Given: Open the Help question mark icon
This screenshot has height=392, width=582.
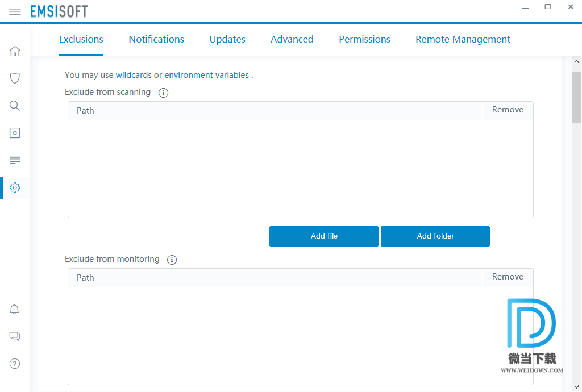Looking at the screenshot, I should pyautogui.click(x=14, y=364).
